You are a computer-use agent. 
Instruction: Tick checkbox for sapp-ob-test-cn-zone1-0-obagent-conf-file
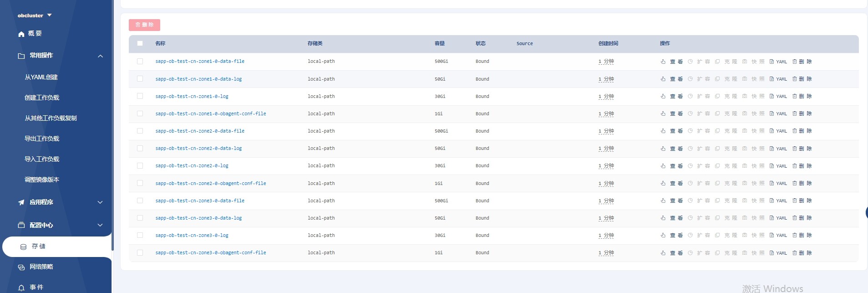point(140,113)
